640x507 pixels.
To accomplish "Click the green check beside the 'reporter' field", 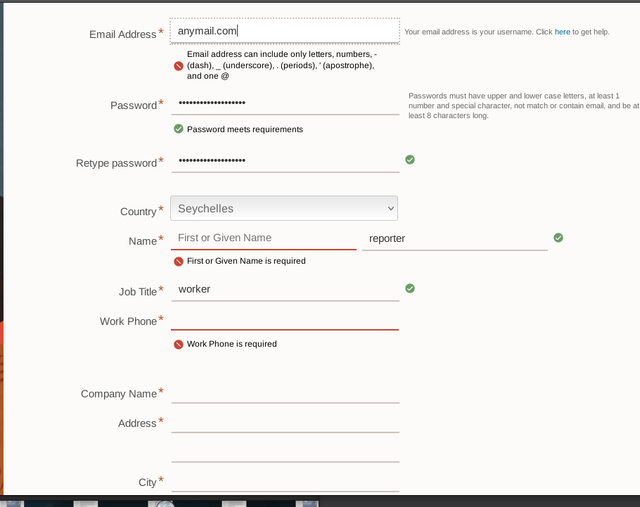I will 558,238.
